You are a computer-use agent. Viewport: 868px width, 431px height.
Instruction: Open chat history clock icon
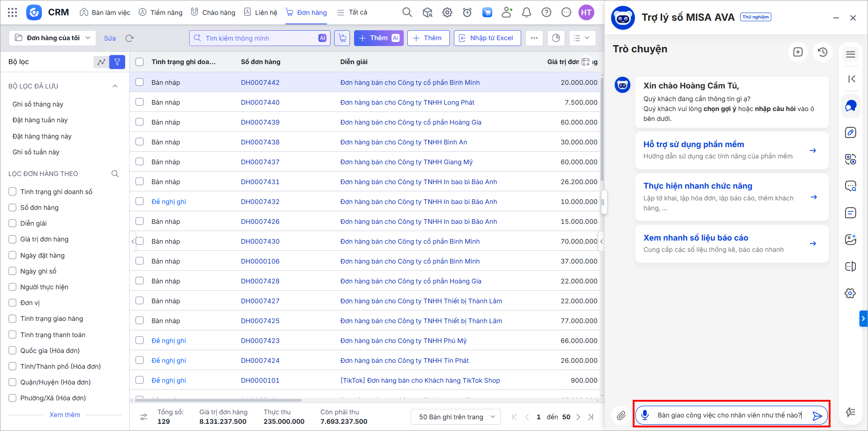pyautogui.click(x=822, y=52)
